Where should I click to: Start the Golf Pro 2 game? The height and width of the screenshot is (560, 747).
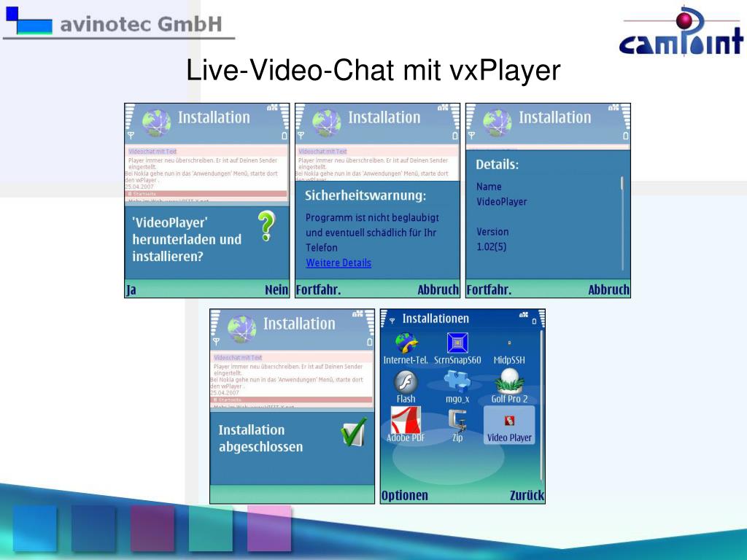(509, 386)
